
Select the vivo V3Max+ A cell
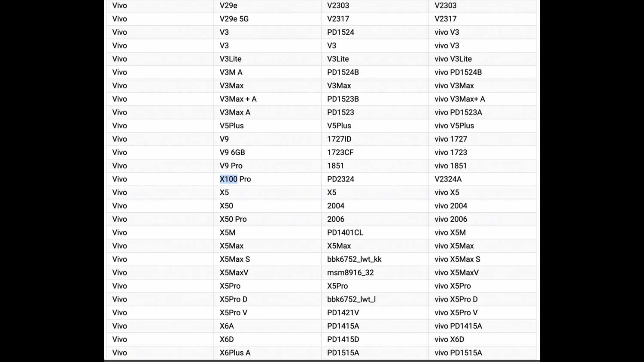(x=459, y=99)
